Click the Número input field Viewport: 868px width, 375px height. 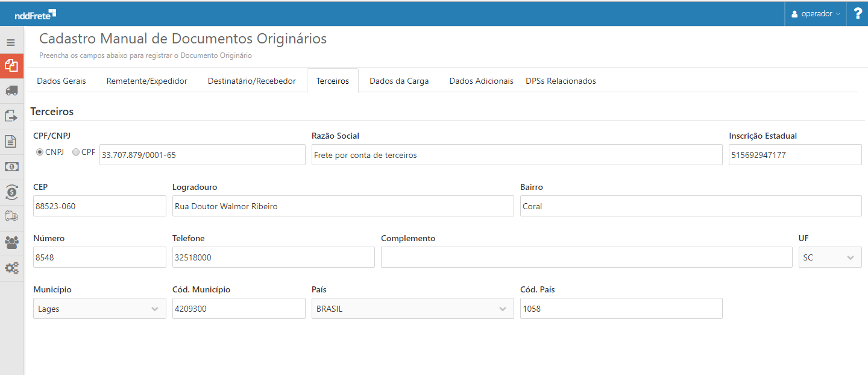coord(99,257)
